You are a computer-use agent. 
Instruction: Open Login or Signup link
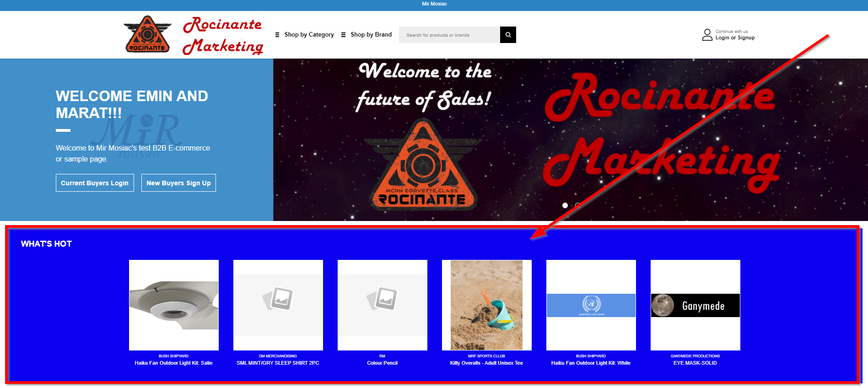click(x=735, y=38)
